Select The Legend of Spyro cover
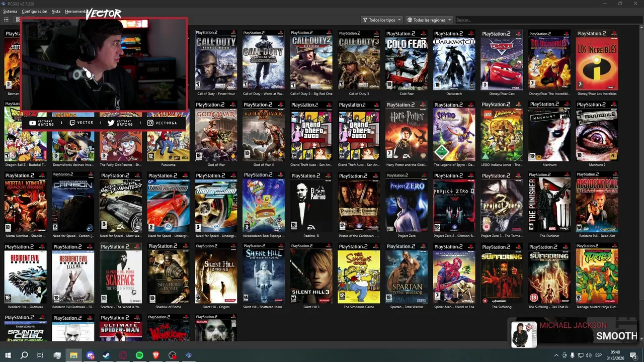Viewport: 644px width, 362px height. 454,131
